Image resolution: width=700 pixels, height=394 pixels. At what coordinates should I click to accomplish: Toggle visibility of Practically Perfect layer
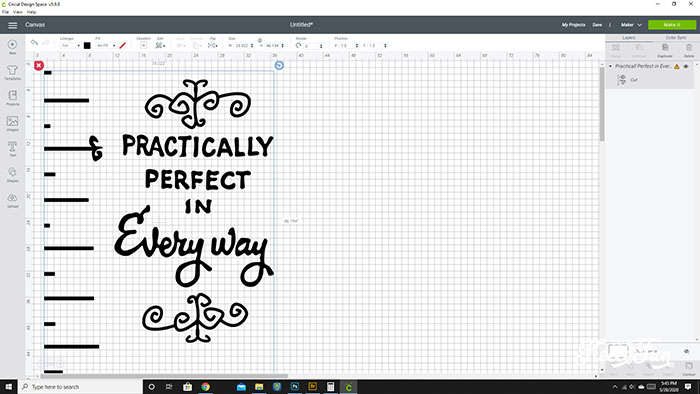click(686, 66)
